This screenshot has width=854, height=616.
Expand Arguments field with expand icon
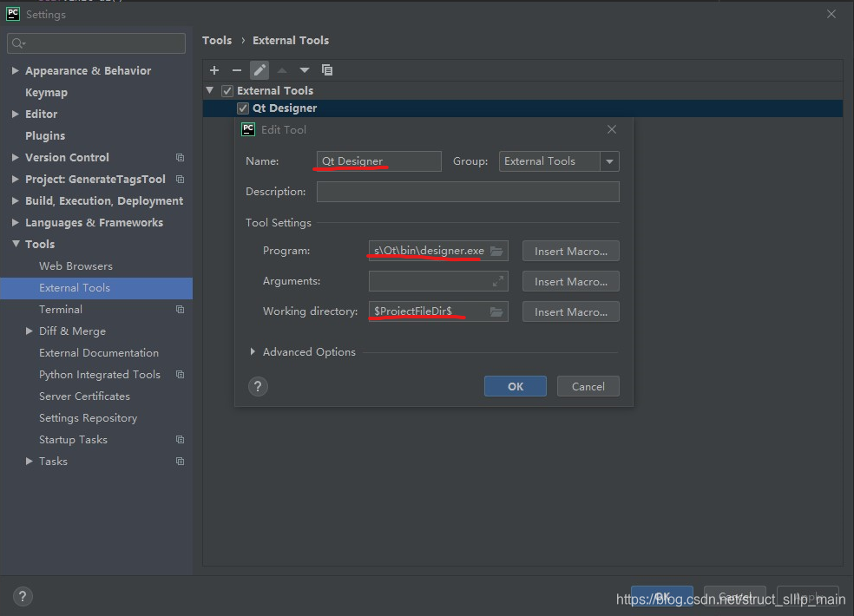tap(498, 281)
